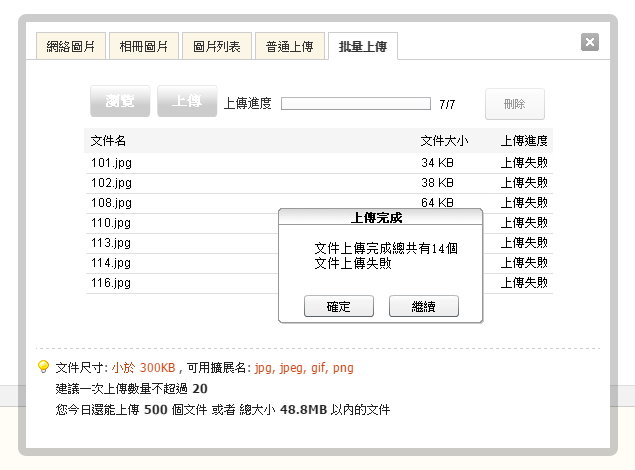Open the 相冊圖片 tab
The image size is (635, 470).
144,46
